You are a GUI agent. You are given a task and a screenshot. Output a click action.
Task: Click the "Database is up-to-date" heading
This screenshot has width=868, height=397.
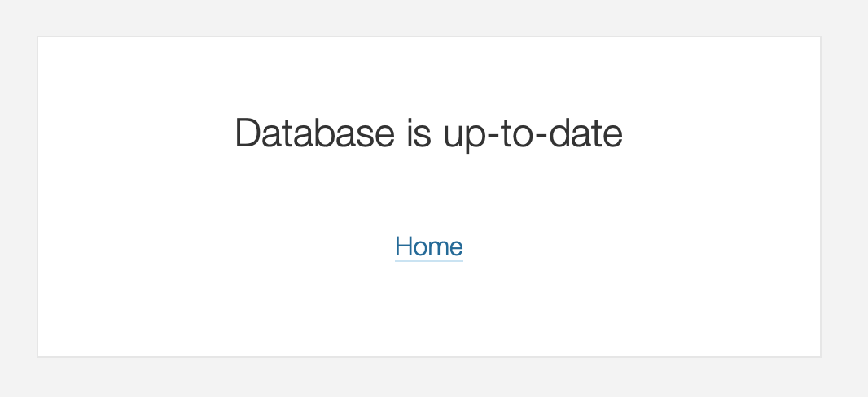point(428,133)
